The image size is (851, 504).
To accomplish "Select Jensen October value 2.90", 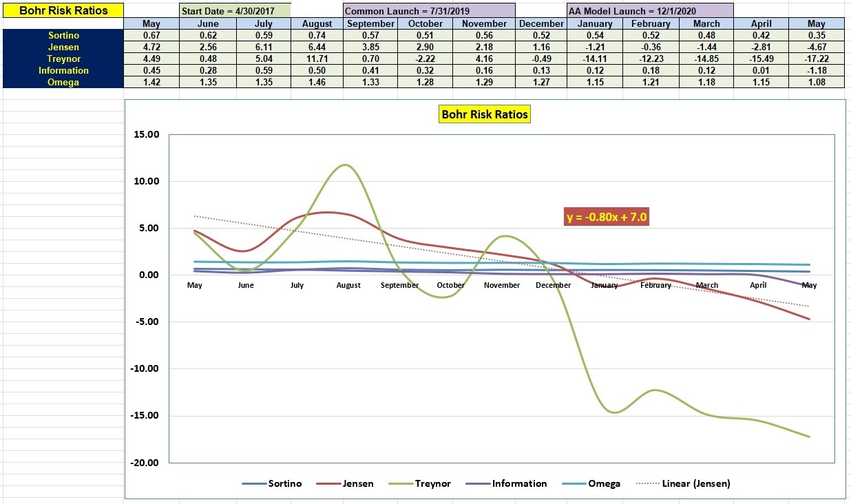I will coord(425,47).
